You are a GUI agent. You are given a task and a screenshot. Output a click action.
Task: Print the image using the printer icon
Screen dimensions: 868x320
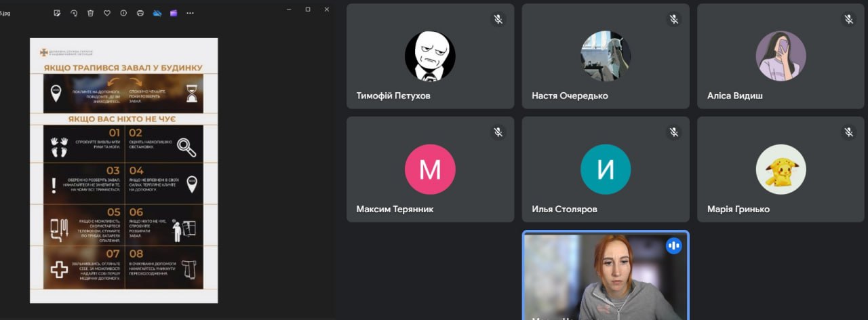[x=140, y=13]
